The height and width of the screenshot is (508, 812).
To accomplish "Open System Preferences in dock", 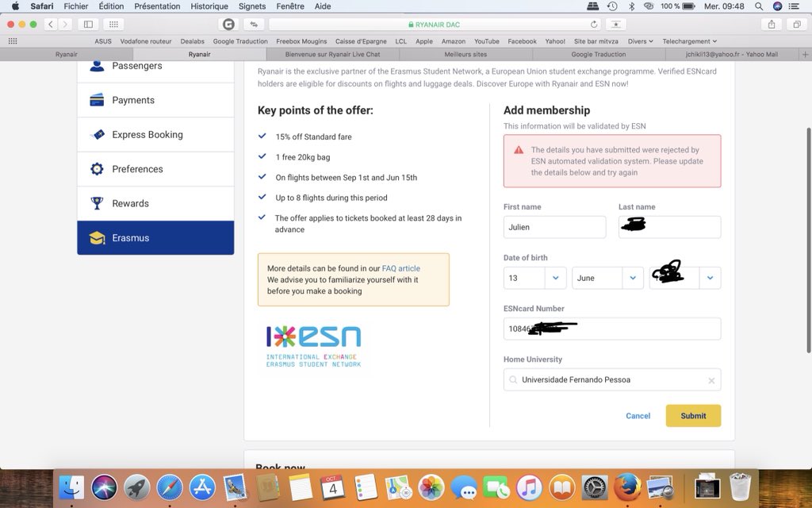I will (x=595, y=488).
